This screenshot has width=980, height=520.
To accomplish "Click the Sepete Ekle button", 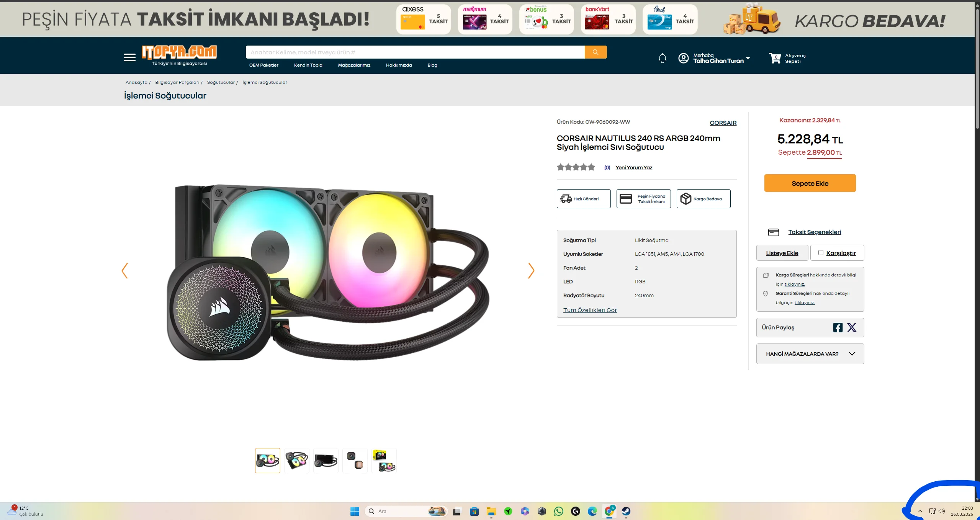I will [810, 183].
